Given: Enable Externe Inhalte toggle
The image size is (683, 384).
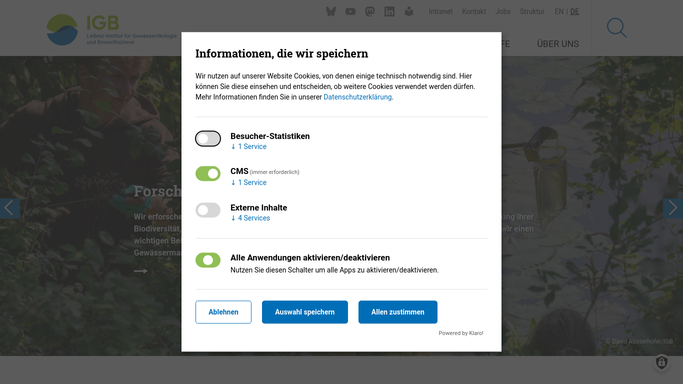Looking at the screenshot, I should click(x=208, y=210).
